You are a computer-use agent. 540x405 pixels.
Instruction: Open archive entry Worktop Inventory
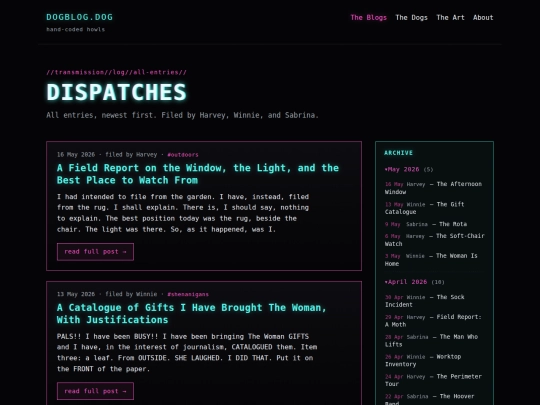tap(423, 360)
